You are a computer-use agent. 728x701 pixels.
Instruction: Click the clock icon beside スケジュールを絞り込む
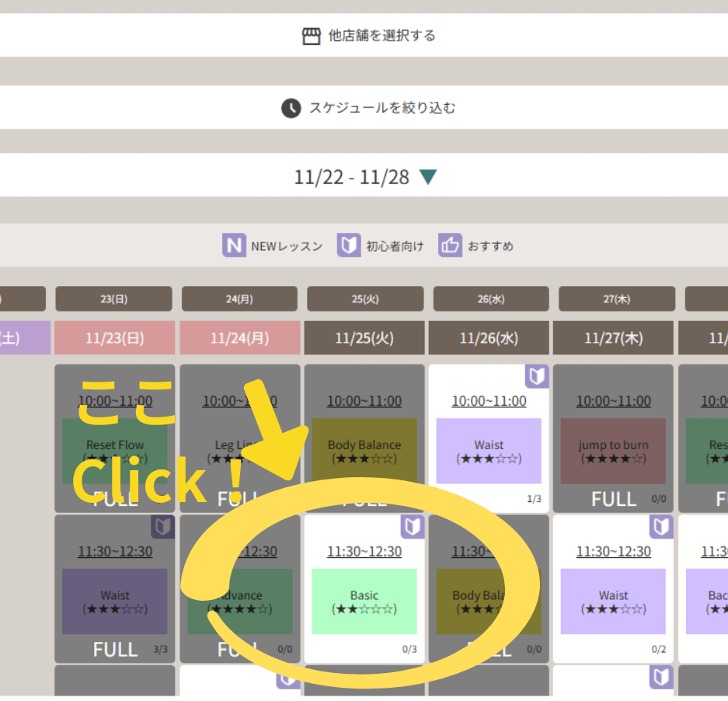291,108
